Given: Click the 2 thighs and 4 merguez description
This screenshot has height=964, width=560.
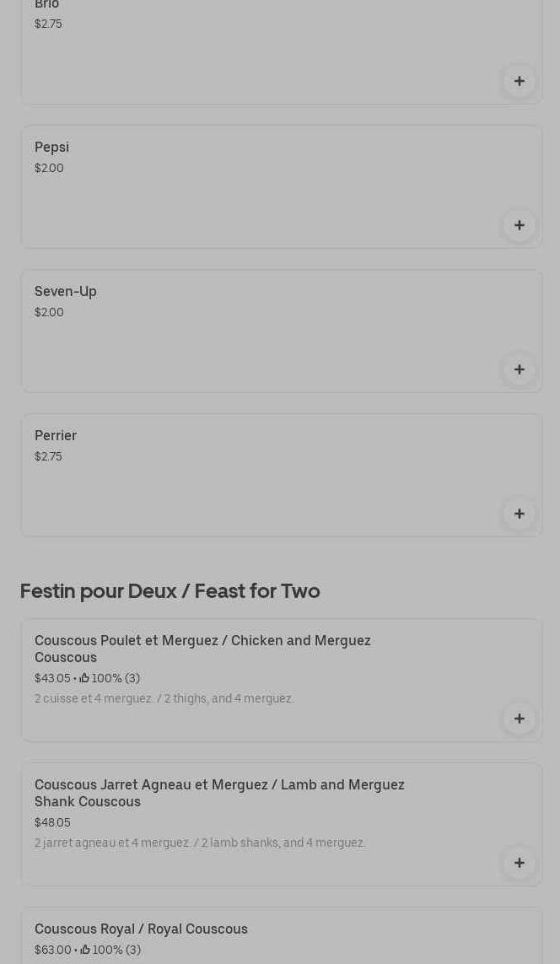Looking at the screenshot, I should [164, 699].
